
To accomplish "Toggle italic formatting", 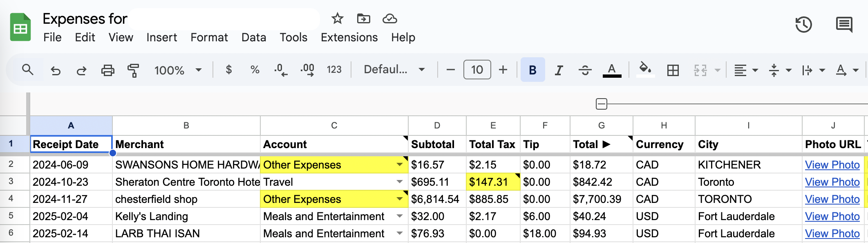I will pos(559,70).
